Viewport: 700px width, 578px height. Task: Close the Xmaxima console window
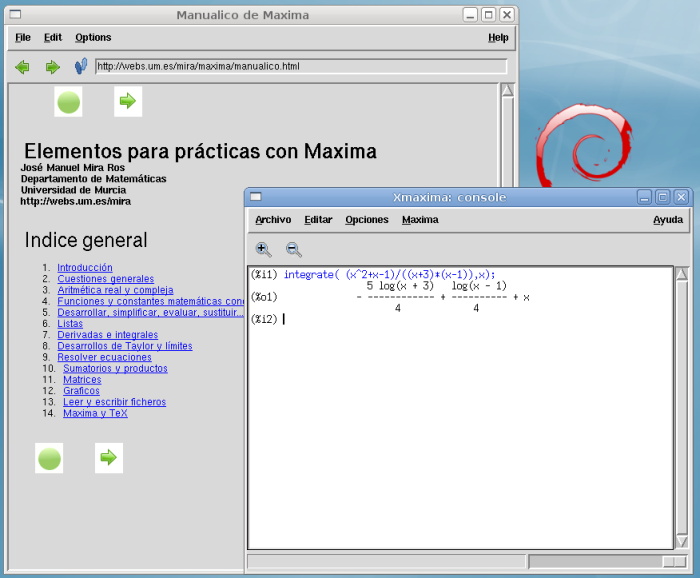pos(681,197)
